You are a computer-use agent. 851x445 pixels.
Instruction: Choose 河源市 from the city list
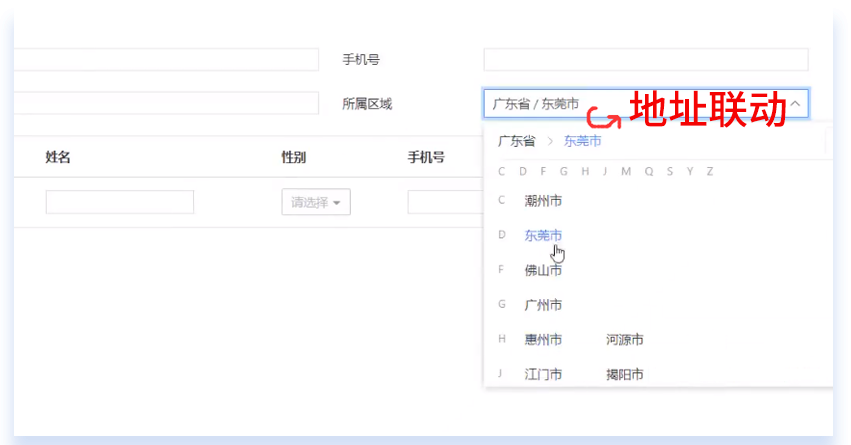coord(625,340)
